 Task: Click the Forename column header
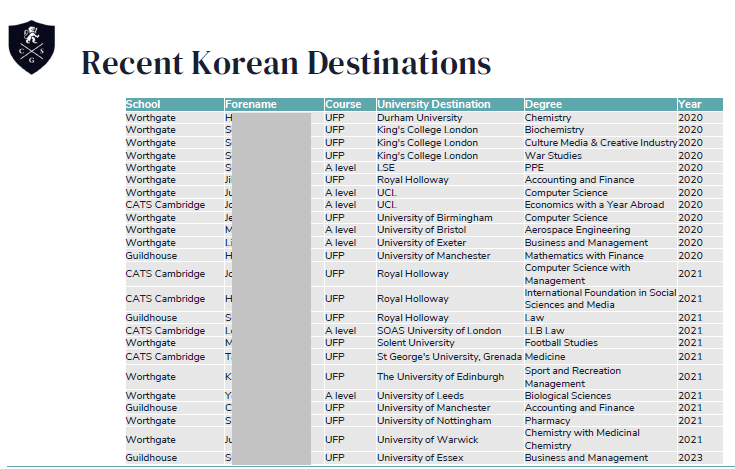(274, 104)
